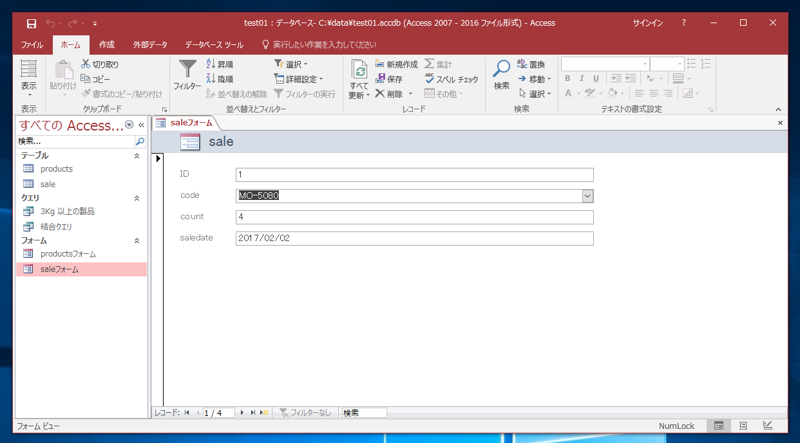Click the saleフォーム document tab
Screen dimensions: 800x443
point(185,123)
